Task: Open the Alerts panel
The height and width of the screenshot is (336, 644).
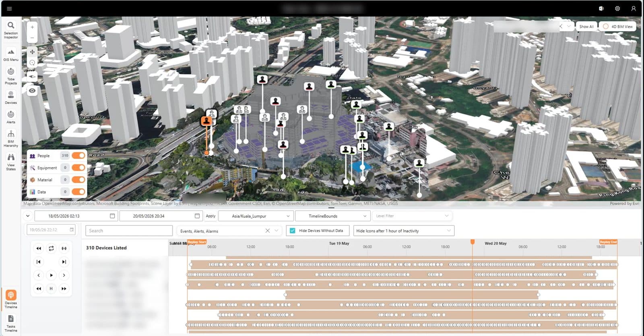Action: click(x=11, y=117)
